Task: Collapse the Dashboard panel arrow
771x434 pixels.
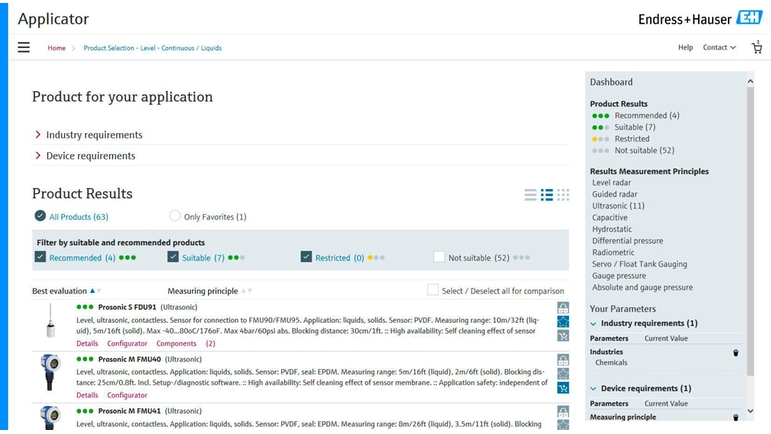Action: click(750, 82)
